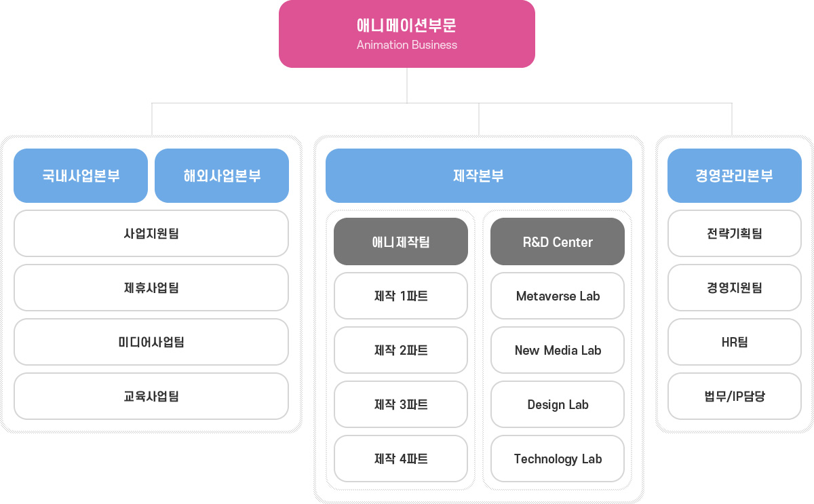Image resolution: width=814 pixels, height=504 pixels.
Task: Select 제작 1파트
Action: click(x=401, y=296)
